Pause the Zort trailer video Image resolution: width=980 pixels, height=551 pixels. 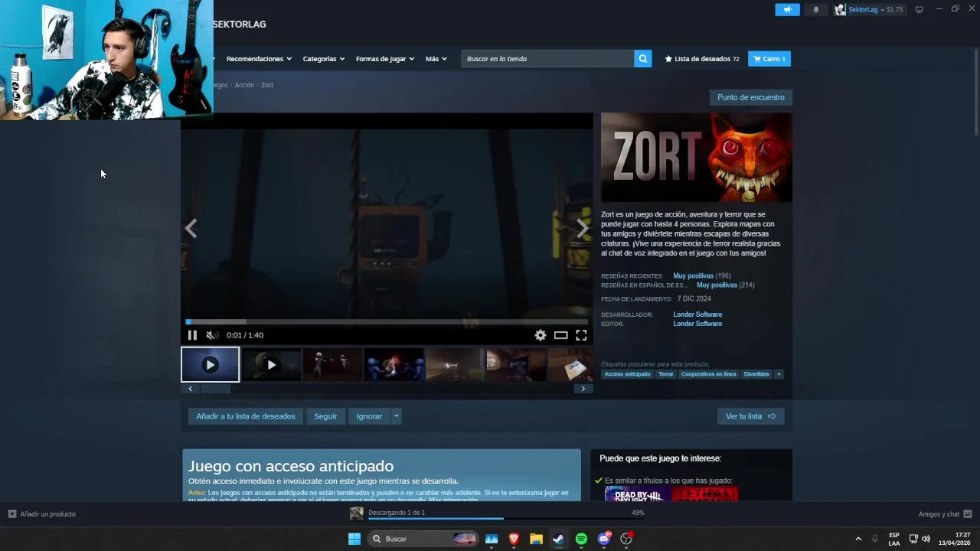(x=192, y=335)
